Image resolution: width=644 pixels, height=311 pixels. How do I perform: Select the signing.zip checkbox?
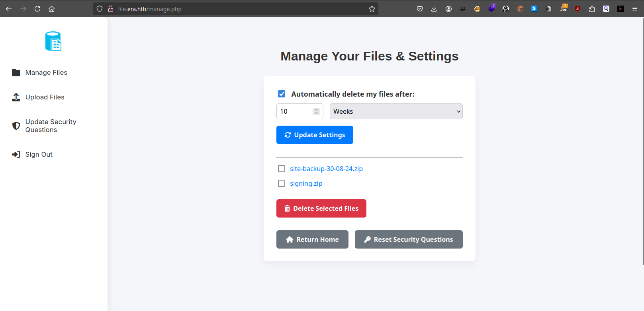[282, 183]
